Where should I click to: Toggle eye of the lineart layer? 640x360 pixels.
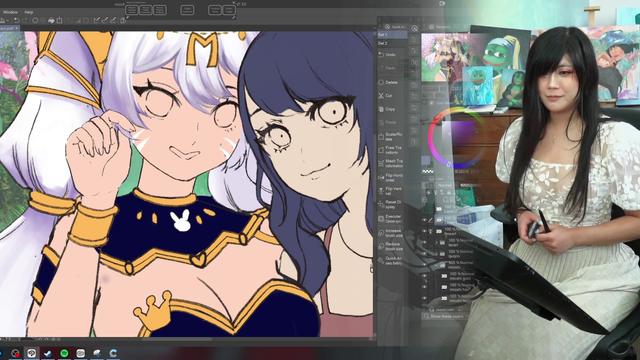pos(424,231)
